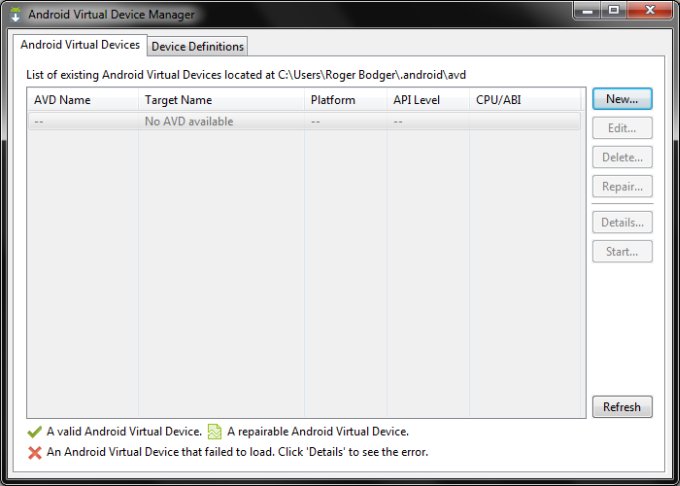Click the Platform column header

(x=345, y=100)
